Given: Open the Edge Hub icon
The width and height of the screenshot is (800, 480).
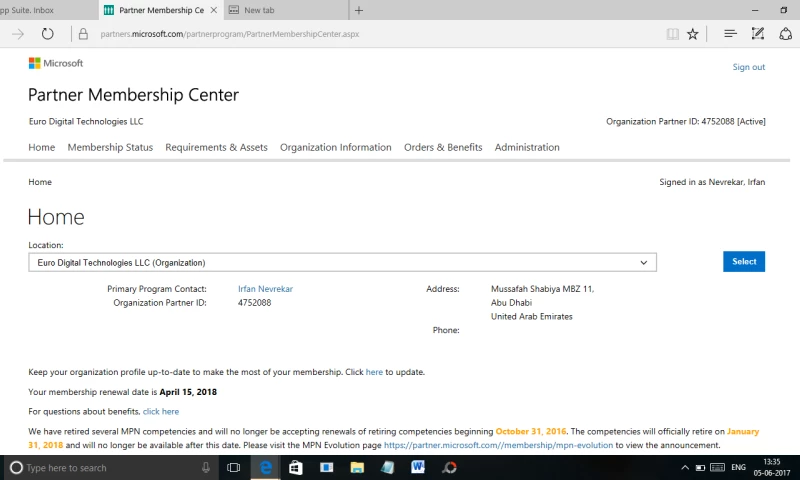Looking at the screenshot, I should 730,34.
